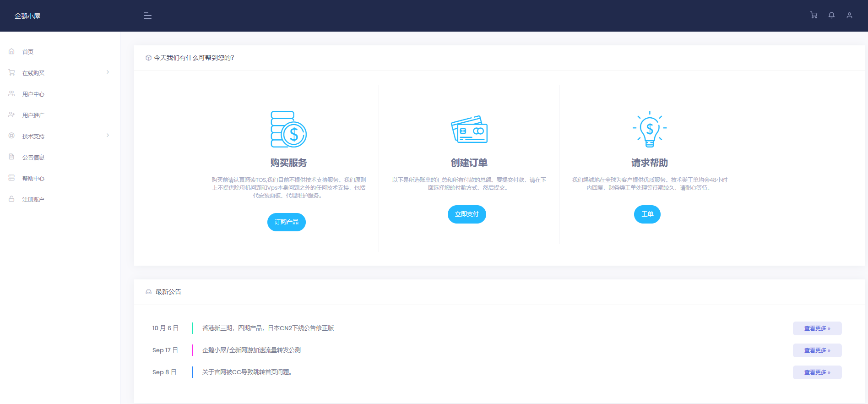The image size is (868, 404).
Task: Click the notification bell icon
Action: point(831,15)
